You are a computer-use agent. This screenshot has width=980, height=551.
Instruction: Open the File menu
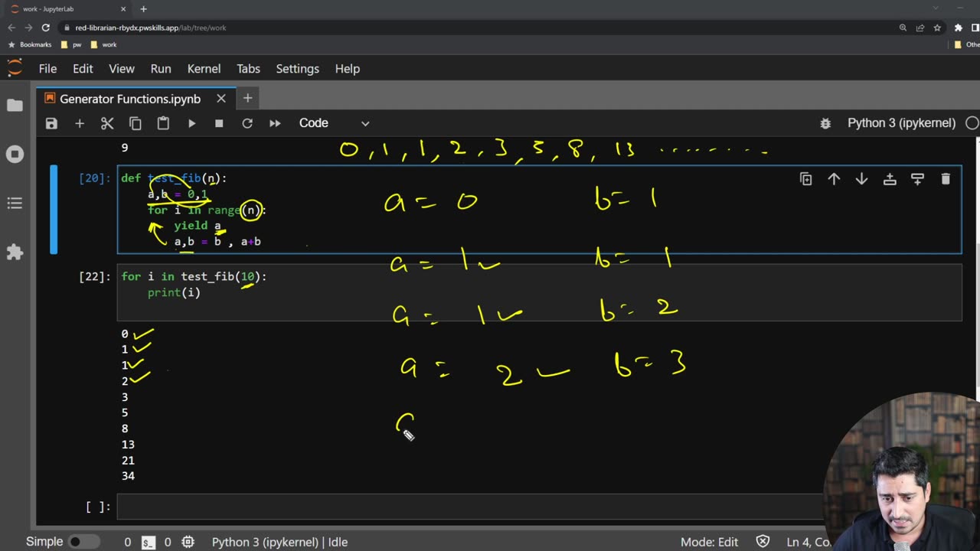coord(47,69)
